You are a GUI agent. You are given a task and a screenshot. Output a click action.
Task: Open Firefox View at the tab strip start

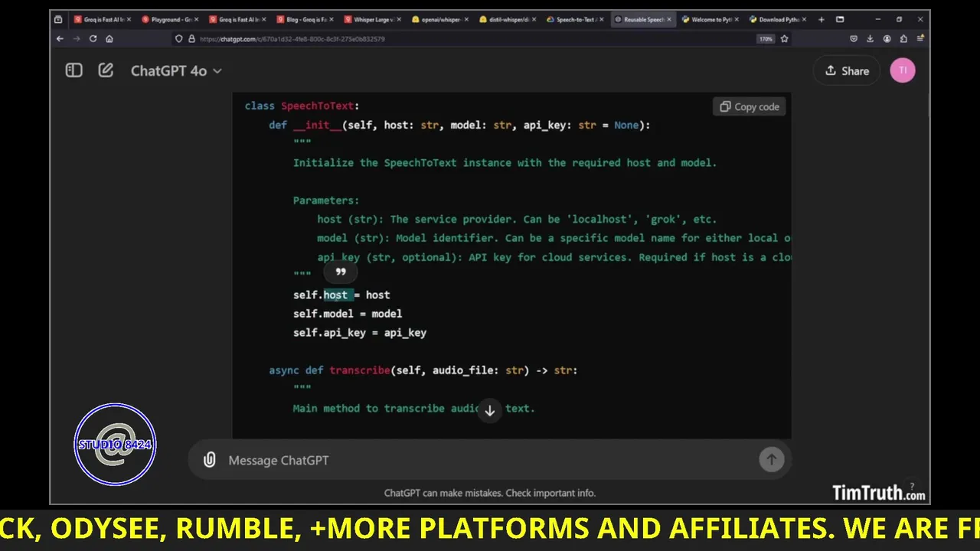58,20
